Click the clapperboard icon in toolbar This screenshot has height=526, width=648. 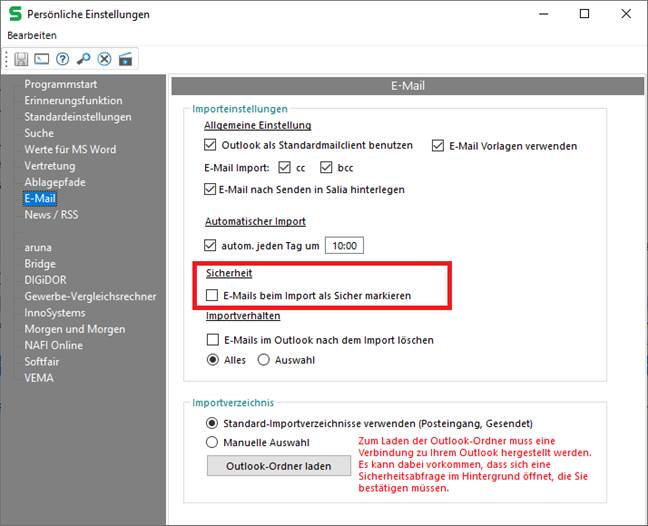pyautogui.click(x=125, y=59)
